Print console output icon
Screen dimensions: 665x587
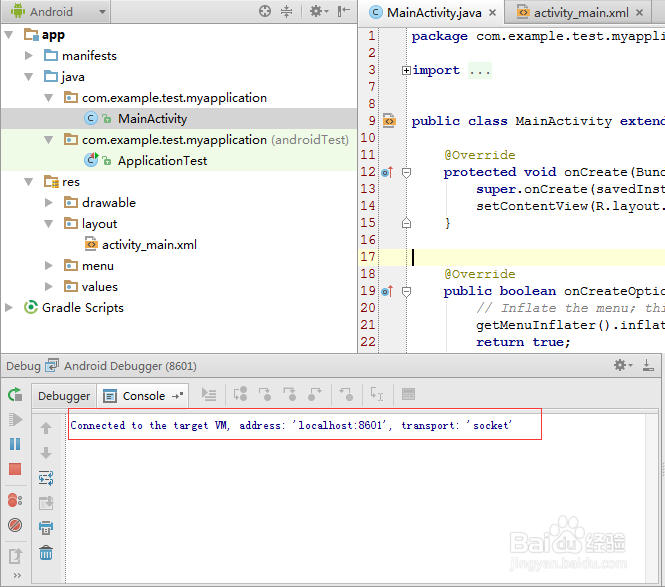[x=46, y=528]
